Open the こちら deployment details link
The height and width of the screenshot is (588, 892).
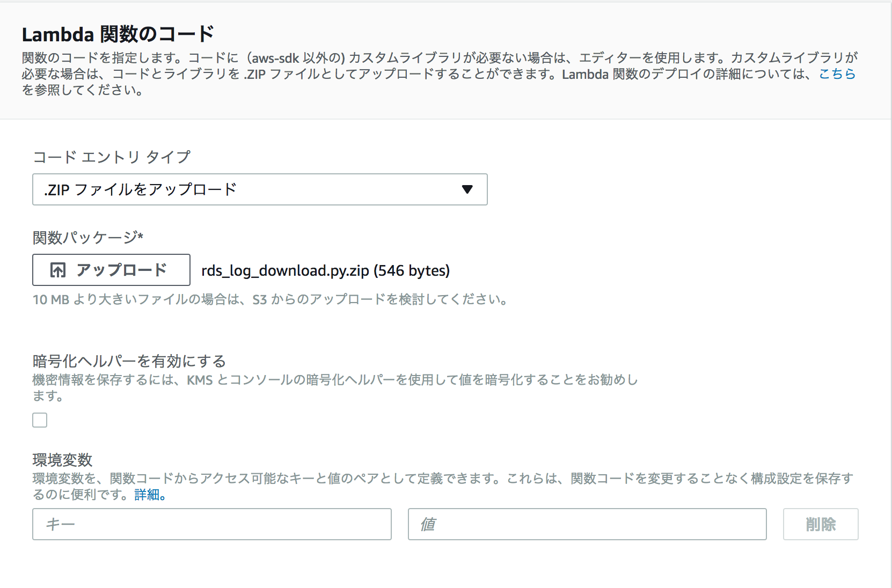click(x=837, y=74)
